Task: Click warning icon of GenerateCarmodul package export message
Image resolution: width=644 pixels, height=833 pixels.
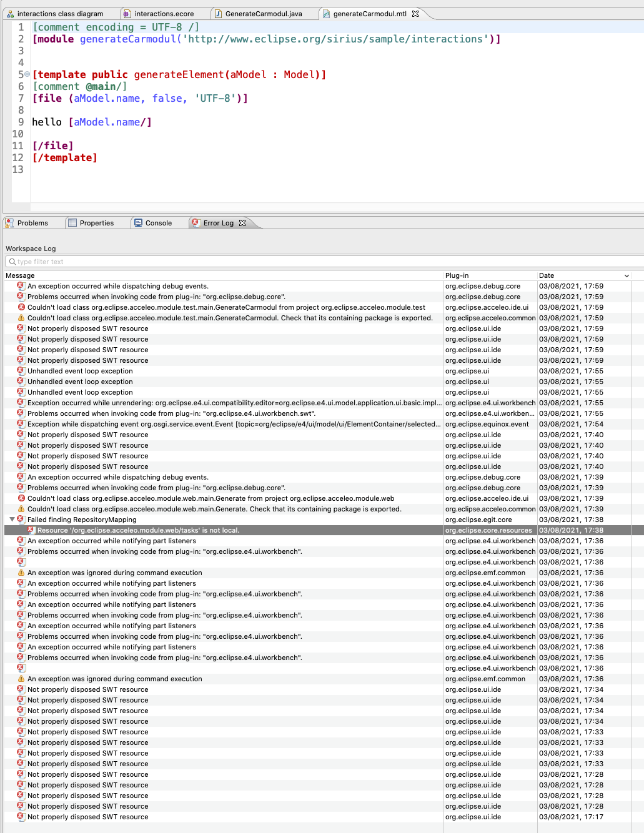Action: click(x=21, y=318)
